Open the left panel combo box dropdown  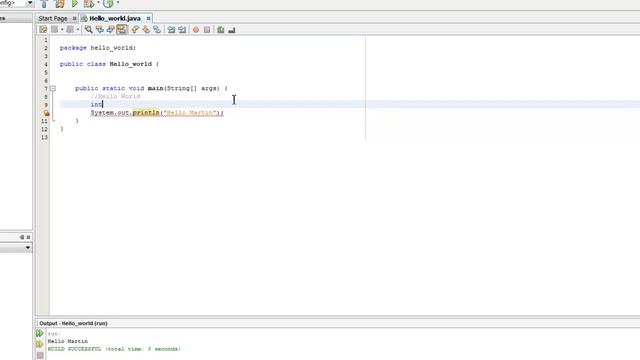tap(27, 247)
